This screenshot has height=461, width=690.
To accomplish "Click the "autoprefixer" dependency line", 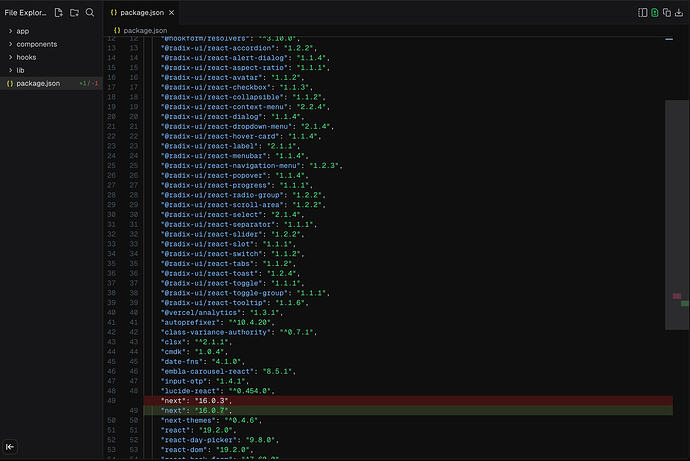I will (218, 322).
